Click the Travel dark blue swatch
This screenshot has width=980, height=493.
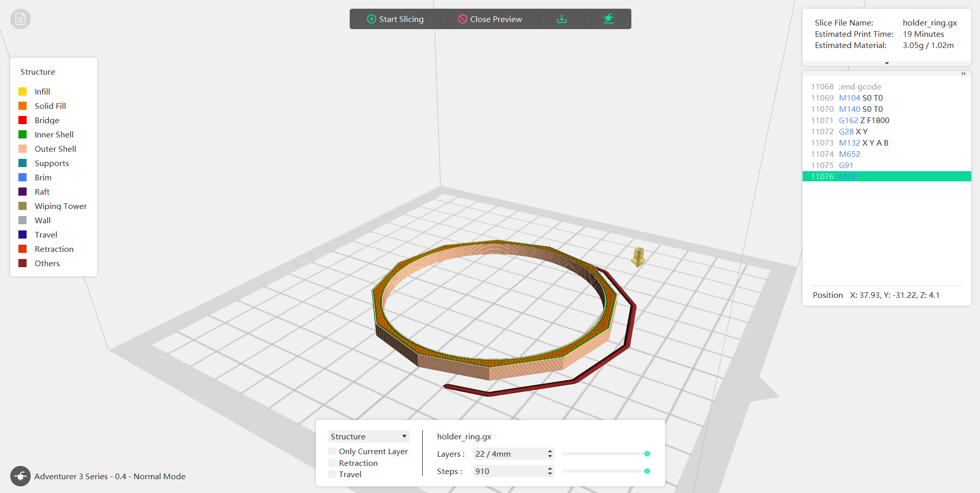22,234
